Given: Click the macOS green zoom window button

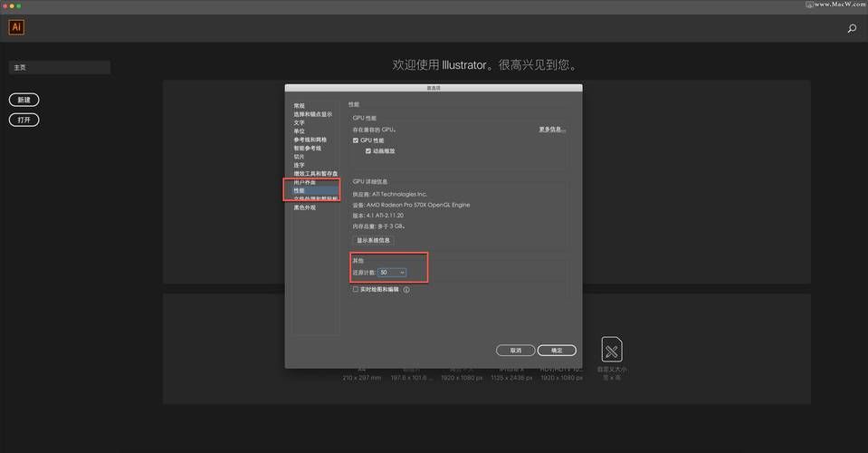Looking at the screenshot, I should pos(18,6).
